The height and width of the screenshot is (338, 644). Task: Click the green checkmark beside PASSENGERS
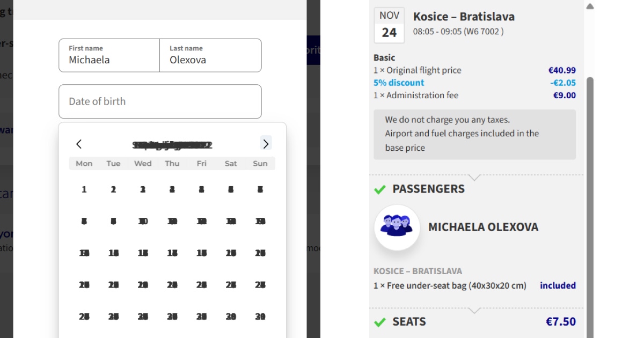[380, 189]
